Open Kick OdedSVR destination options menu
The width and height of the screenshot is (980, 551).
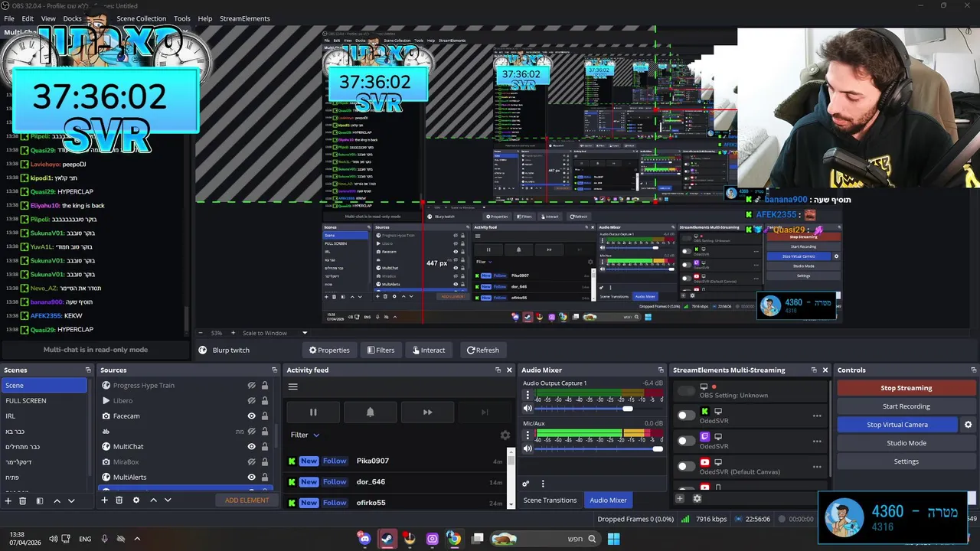click(x=817, y=416)
